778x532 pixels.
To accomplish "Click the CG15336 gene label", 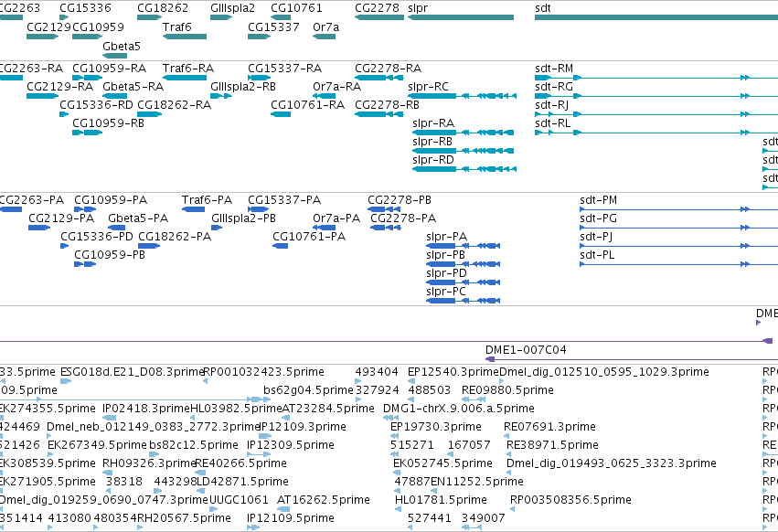I will pyautogui.click(x=85, y=8).
